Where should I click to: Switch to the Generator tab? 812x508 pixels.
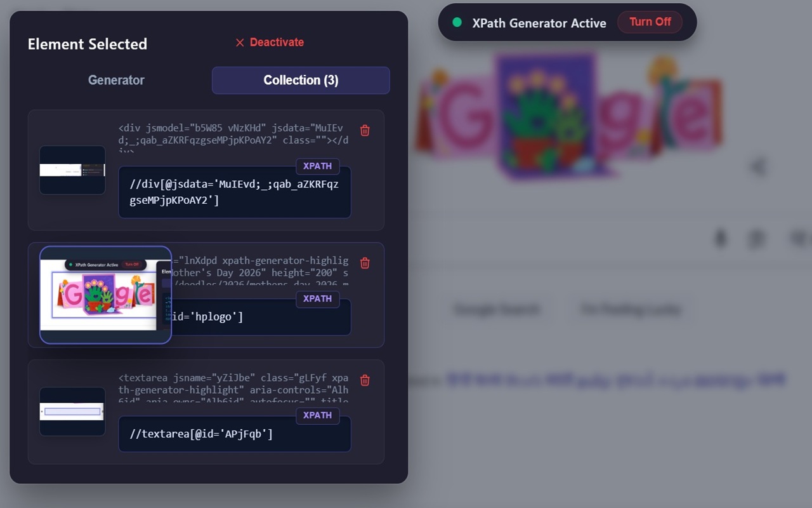(x=116, y=80)
